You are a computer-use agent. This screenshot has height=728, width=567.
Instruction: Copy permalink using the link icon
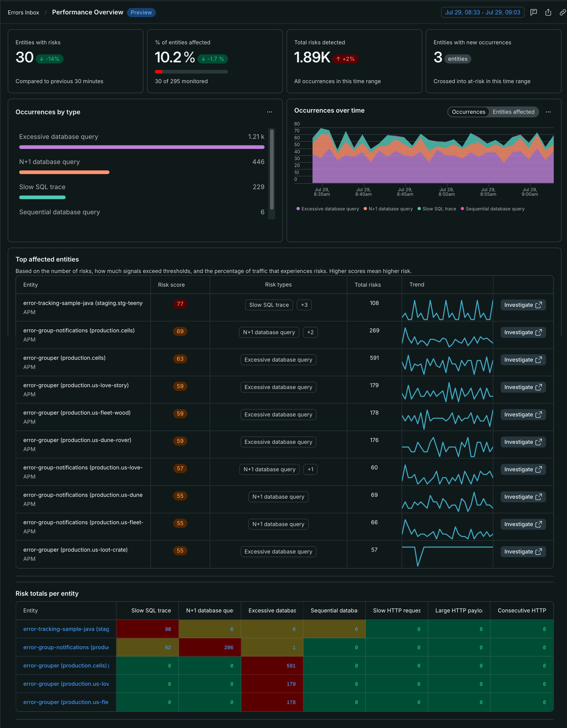coord(562,12)
